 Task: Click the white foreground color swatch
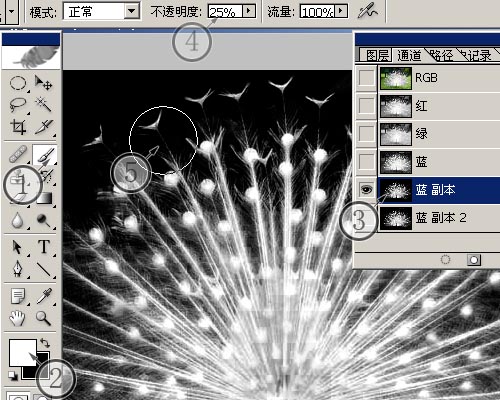[22, 352]
